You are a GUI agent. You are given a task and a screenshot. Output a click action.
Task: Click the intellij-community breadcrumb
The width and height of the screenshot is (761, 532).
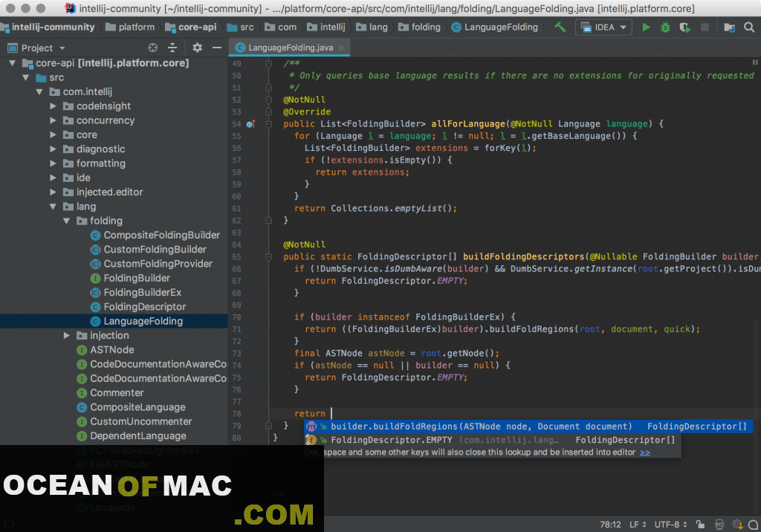(x=48, y=27)
